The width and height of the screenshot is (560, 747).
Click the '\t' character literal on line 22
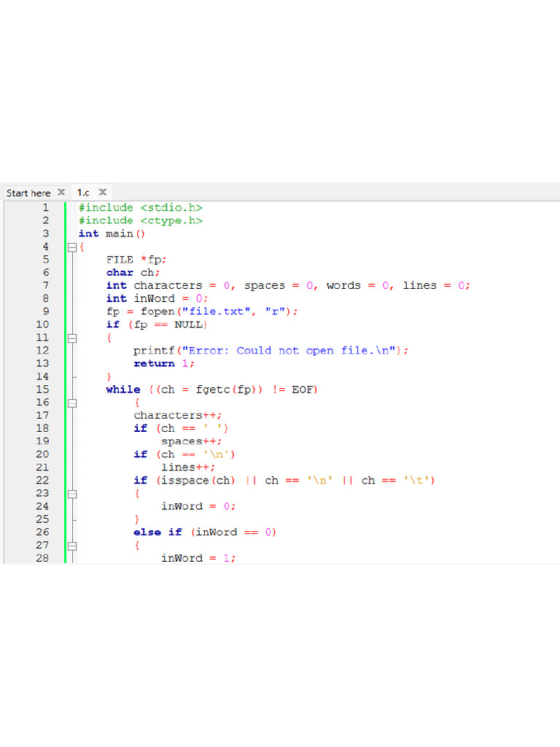pyautogui.click(x=416, y=481)
